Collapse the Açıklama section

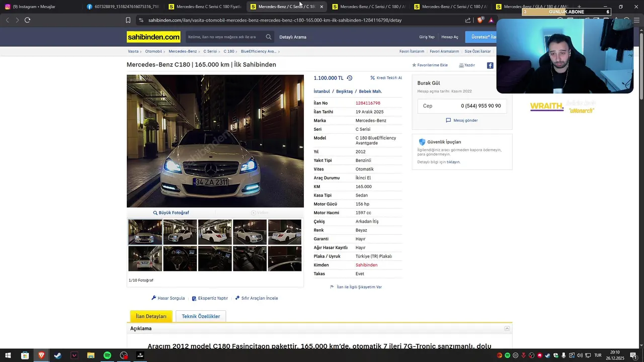click(x=507, y=329)
